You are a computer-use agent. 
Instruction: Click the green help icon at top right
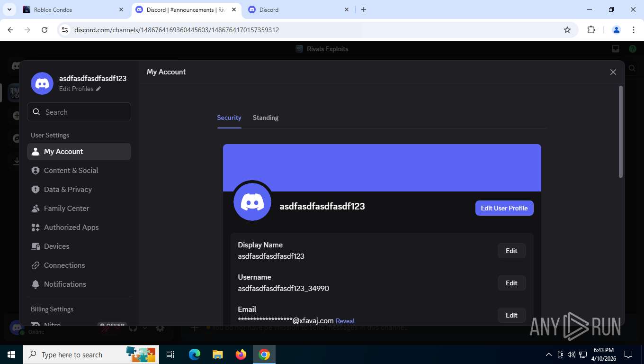click(633, 49)
